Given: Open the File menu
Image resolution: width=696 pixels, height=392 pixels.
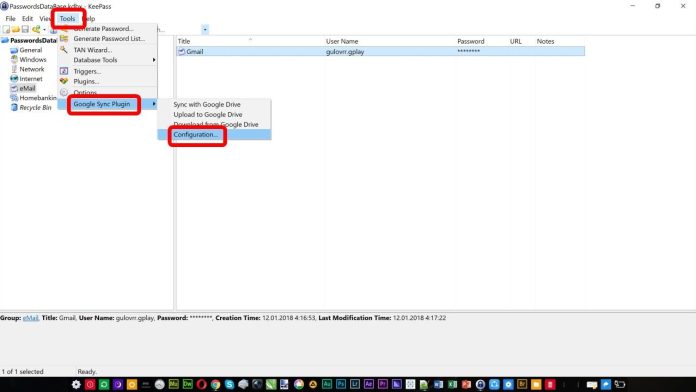Looking at the screenshot, I should (x=10, y=19).
